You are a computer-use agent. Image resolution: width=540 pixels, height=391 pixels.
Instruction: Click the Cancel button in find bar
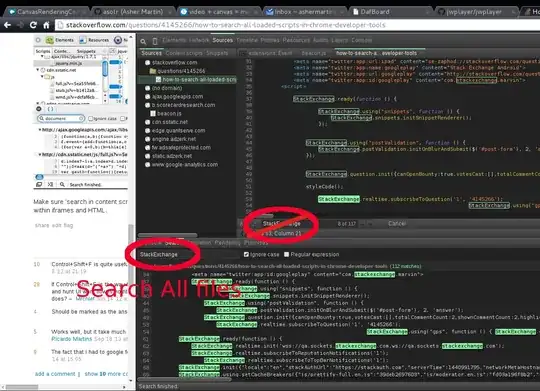coord(397,224)
